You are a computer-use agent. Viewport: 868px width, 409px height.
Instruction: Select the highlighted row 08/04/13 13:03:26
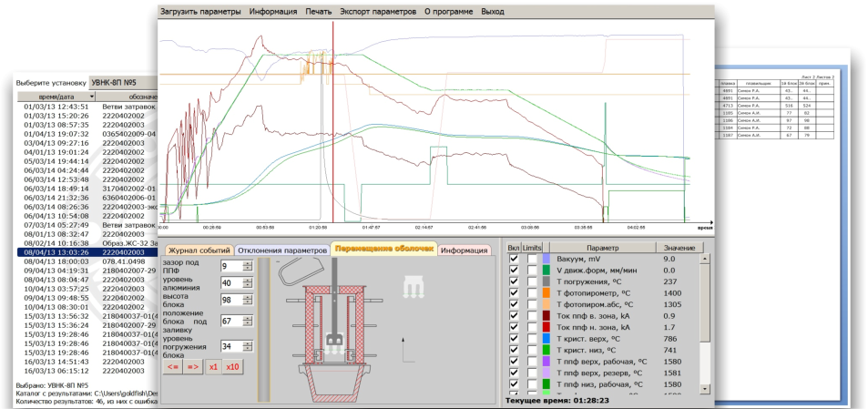[x=87, y=251]
